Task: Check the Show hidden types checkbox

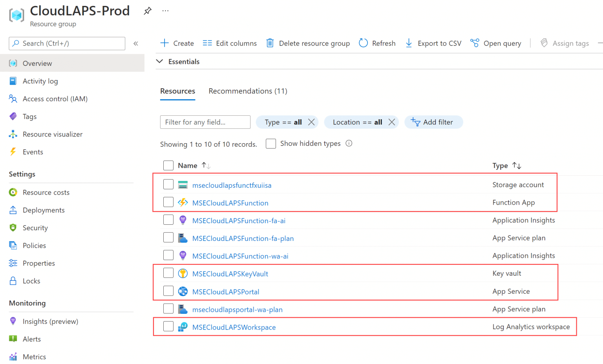Action: point(271,144)
